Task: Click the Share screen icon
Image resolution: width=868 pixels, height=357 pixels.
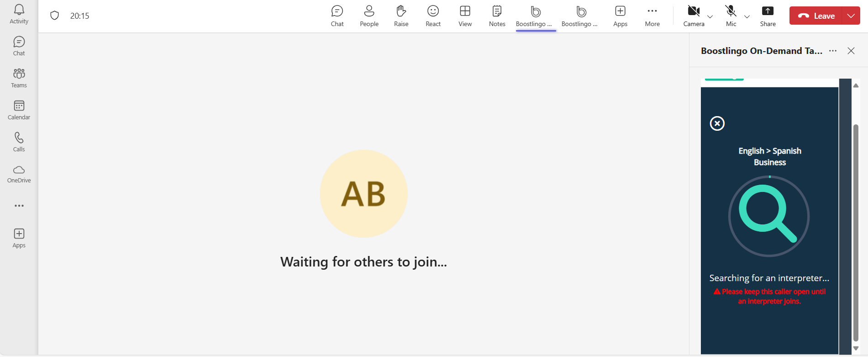Action: click(768, 16)
